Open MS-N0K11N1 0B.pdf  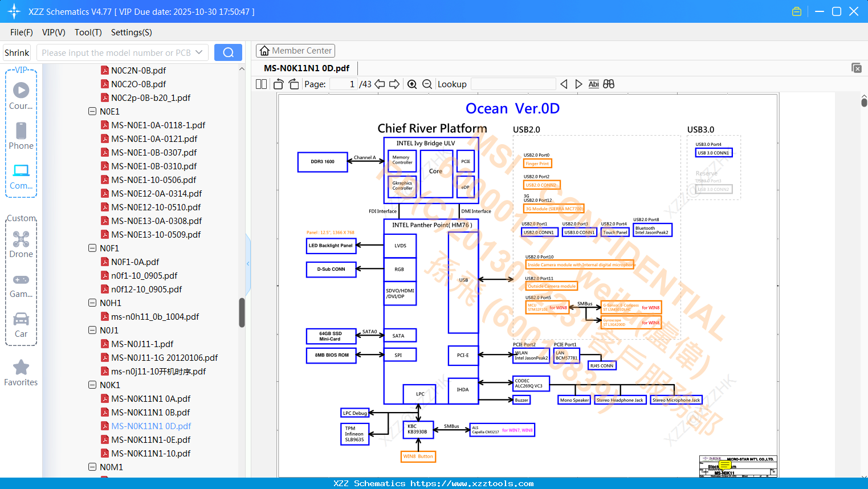click(150, 413)
